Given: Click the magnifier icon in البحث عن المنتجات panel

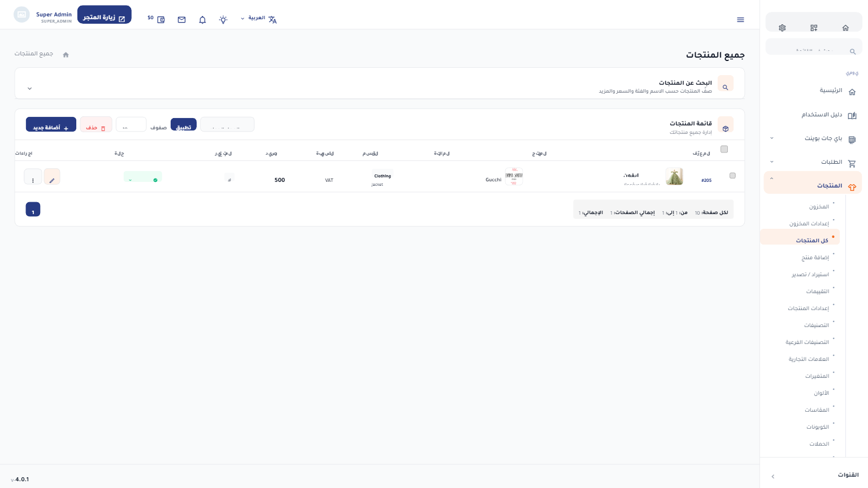Looking at the screenshot, I should pos(726,84).
